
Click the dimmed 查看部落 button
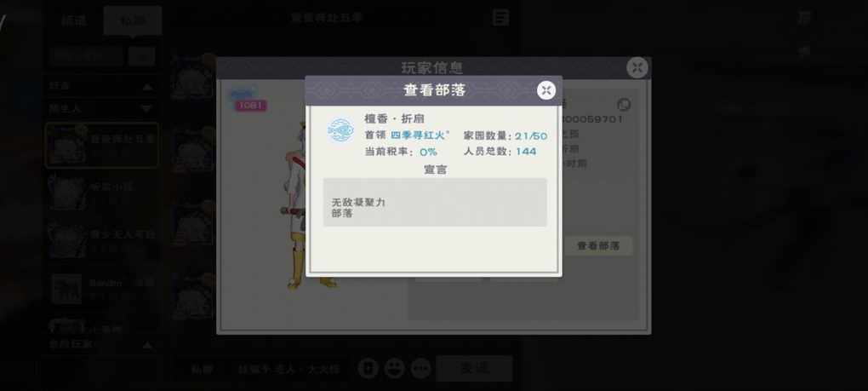click(598, 246)
